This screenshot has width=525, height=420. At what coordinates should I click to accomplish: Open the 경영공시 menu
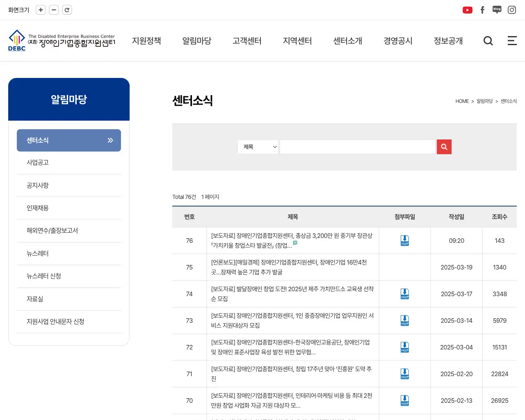pos(398,41)
